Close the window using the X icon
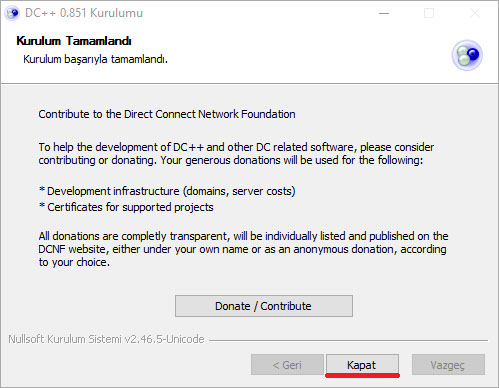The width and height of the screenshot is (499, 388). click(475, 13)
